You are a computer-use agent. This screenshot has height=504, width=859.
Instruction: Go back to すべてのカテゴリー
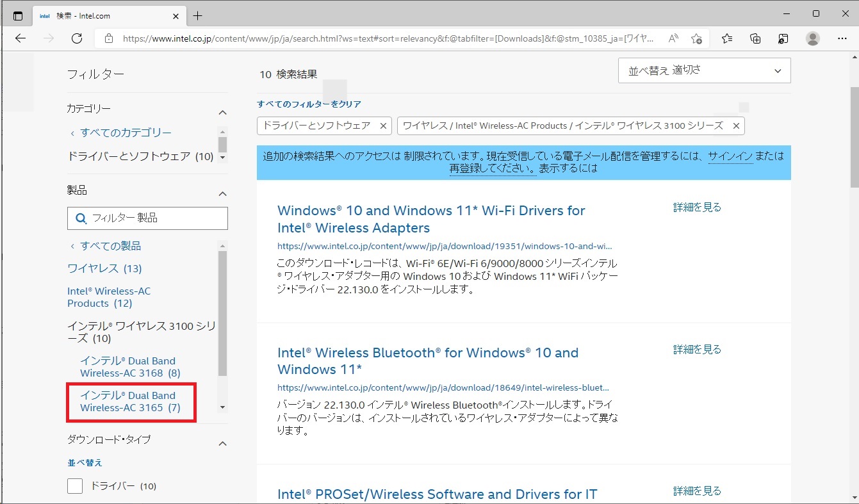tap(120, 133)
